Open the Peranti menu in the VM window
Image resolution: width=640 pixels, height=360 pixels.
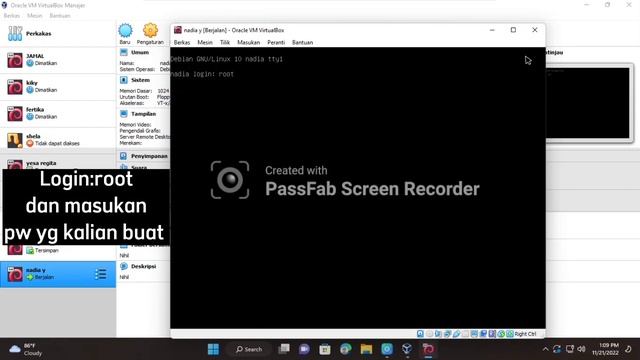276,42
